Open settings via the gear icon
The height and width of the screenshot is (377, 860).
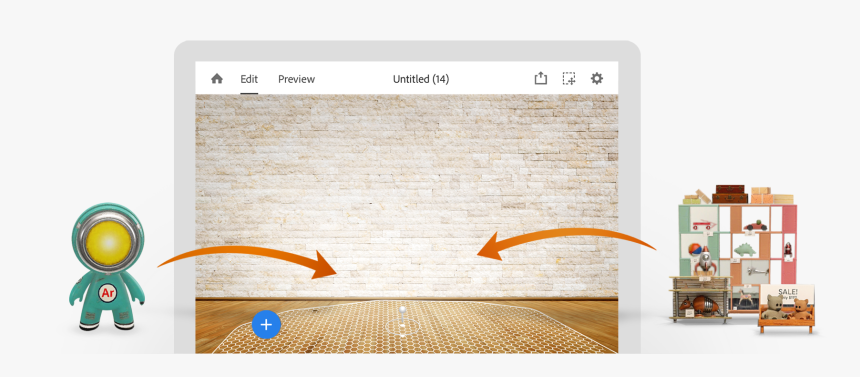[597, 78]
